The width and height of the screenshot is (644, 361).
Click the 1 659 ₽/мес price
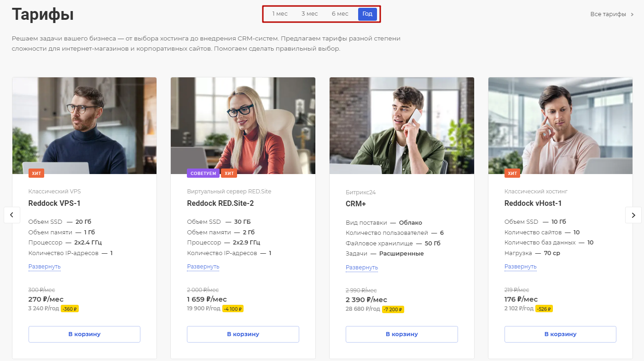coord(207,299)
